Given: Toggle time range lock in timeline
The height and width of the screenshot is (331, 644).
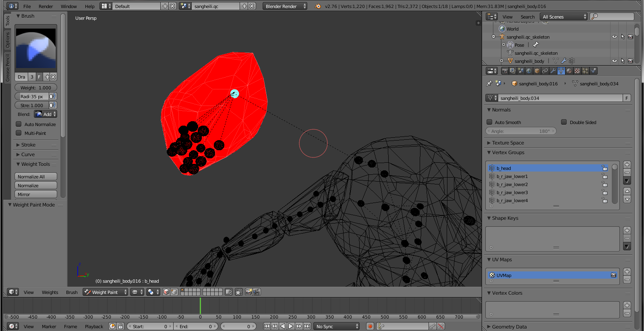Looking at the screenshot, I should pos(120,326).
